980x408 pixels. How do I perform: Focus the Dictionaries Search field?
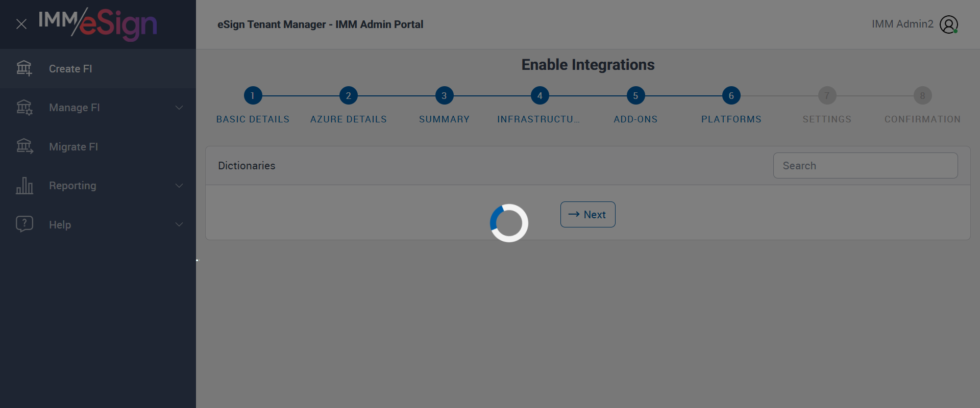click(865, 166)
